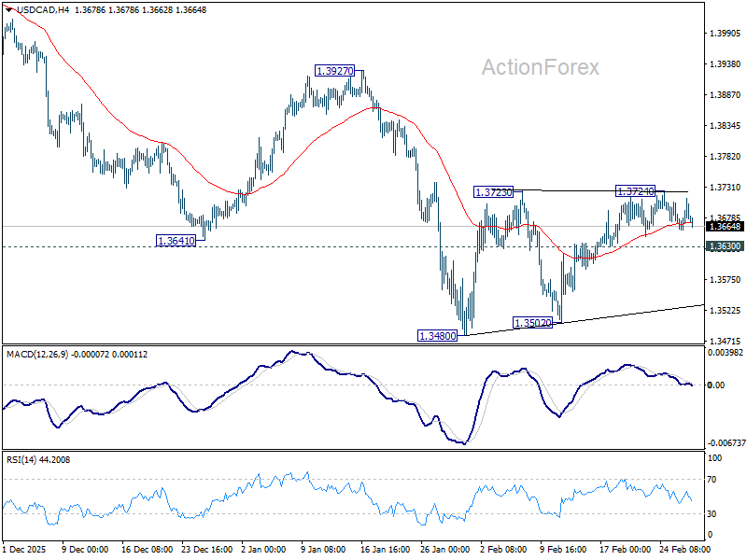Click the 1.39905 axis price value
The height and width of the screenshot is (560, 747).
(x=726, y=34)
